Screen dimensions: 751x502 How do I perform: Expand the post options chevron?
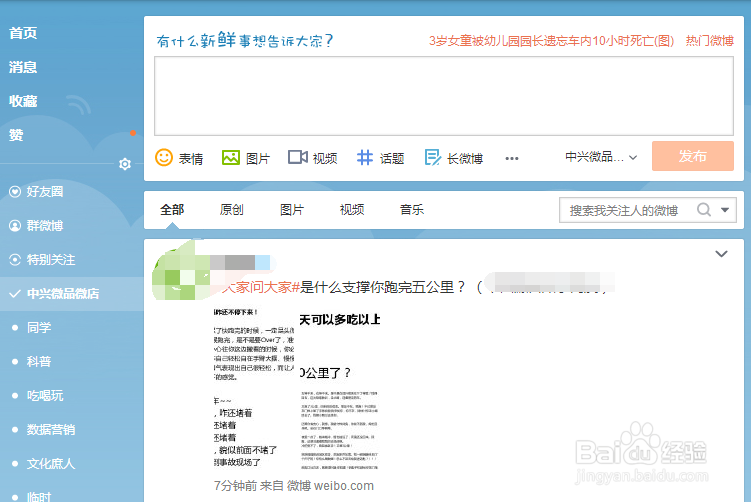click(721, 254)
